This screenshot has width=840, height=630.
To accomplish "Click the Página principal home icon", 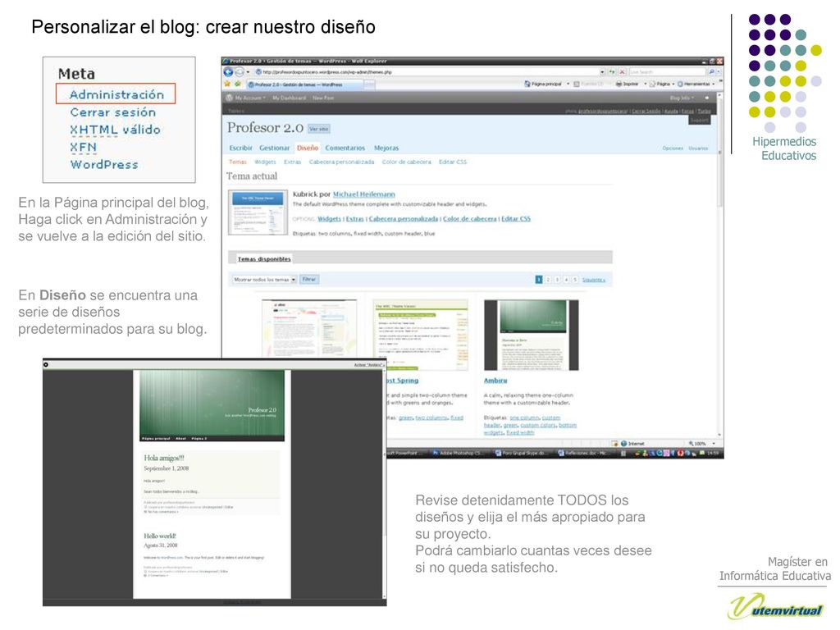I will tap(527, 84).
